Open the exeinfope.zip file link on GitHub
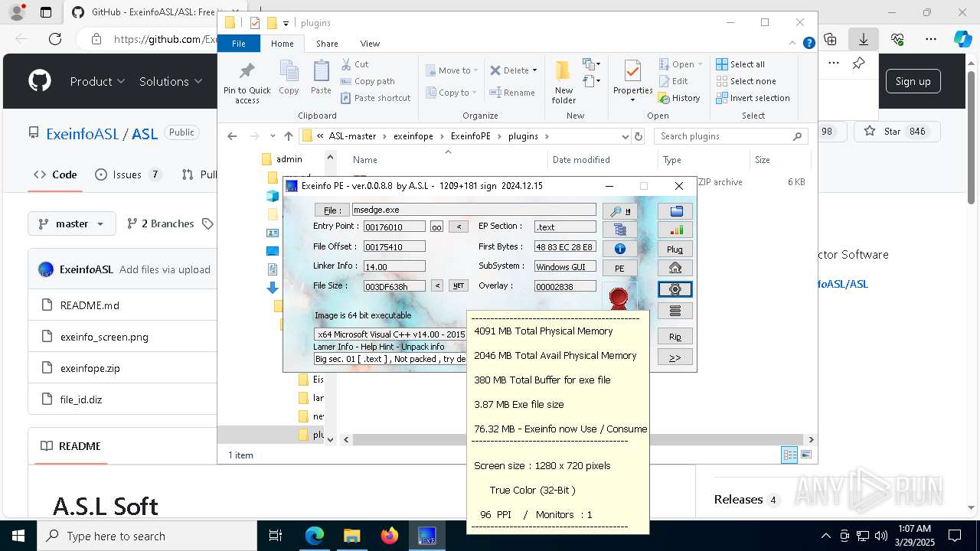 (90, 368)
